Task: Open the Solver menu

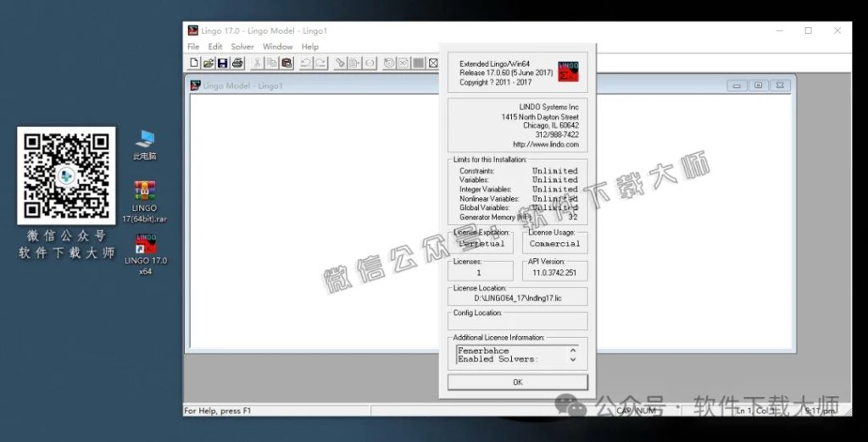Action: (x=242, y=47)
